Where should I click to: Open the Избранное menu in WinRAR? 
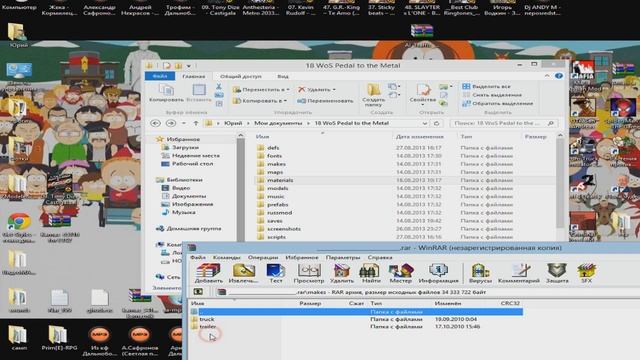(x=302, y=257)
